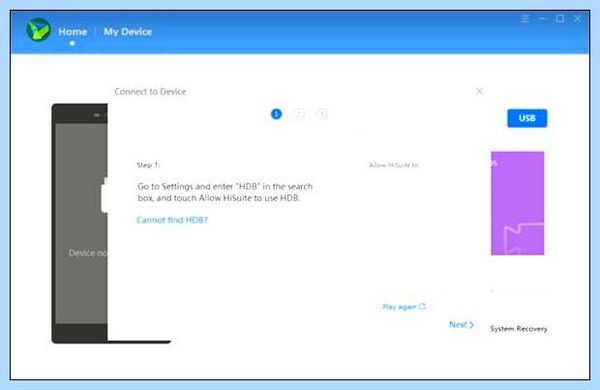The height and width of the screenshot is (390, 600).
Task: Select step 2 indicator circle
Action: (299, 114)
